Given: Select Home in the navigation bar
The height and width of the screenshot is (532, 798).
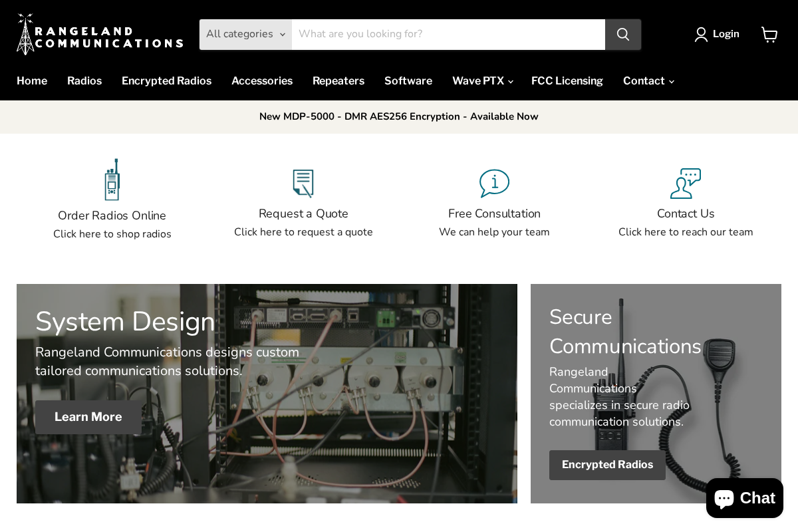Looking at the screenshot, I should 32,80.
